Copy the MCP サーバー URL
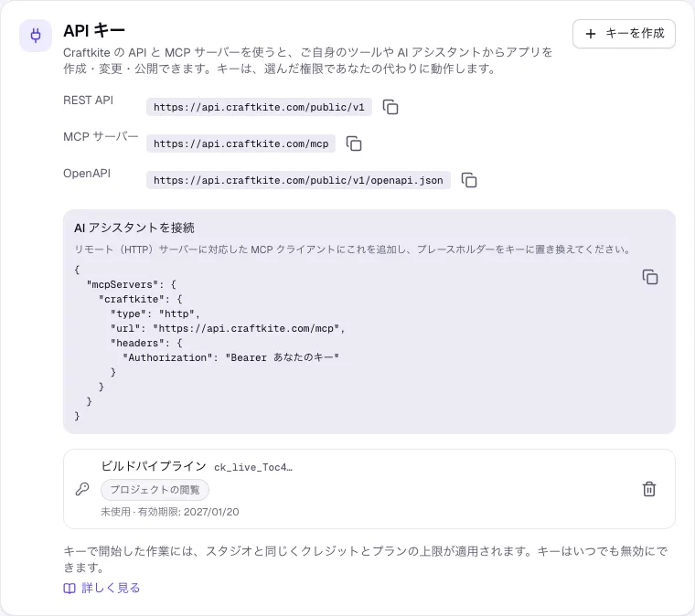The width and height of the screenshot is (695, 616). [x=354, y=143]
